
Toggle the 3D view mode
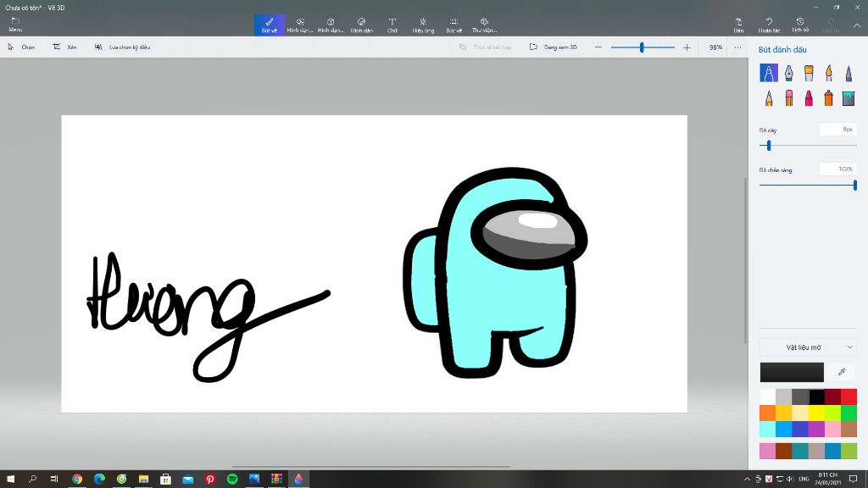click(x=553, y=47)
